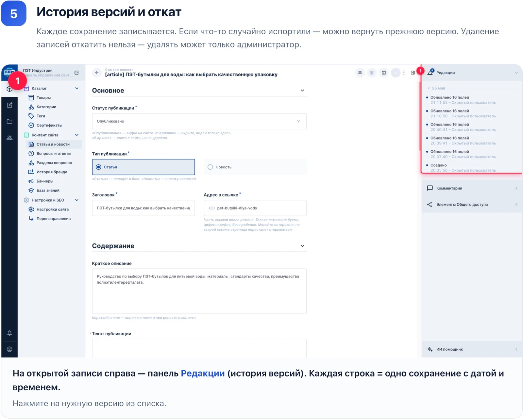Screen dimensions: 523x420
Task: Open the ИИ помощник panel
Action: tap(472, 349)
